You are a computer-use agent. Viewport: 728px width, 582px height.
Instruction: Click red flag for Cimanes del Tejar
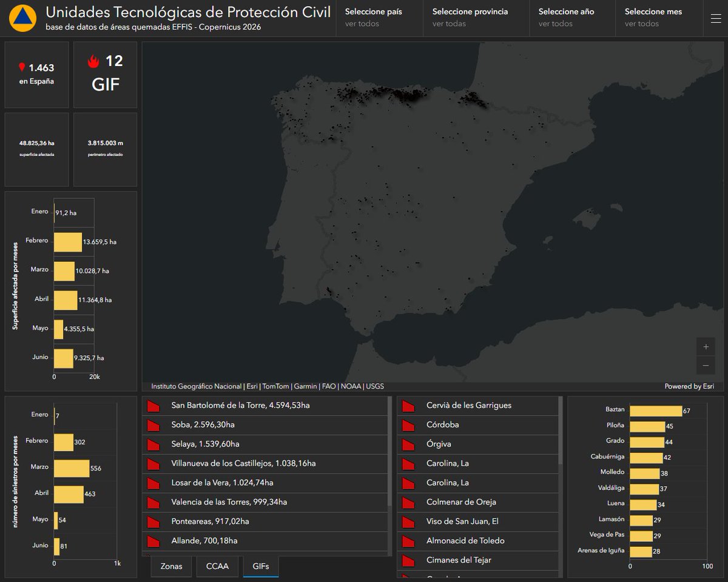[x=408, y=560]
